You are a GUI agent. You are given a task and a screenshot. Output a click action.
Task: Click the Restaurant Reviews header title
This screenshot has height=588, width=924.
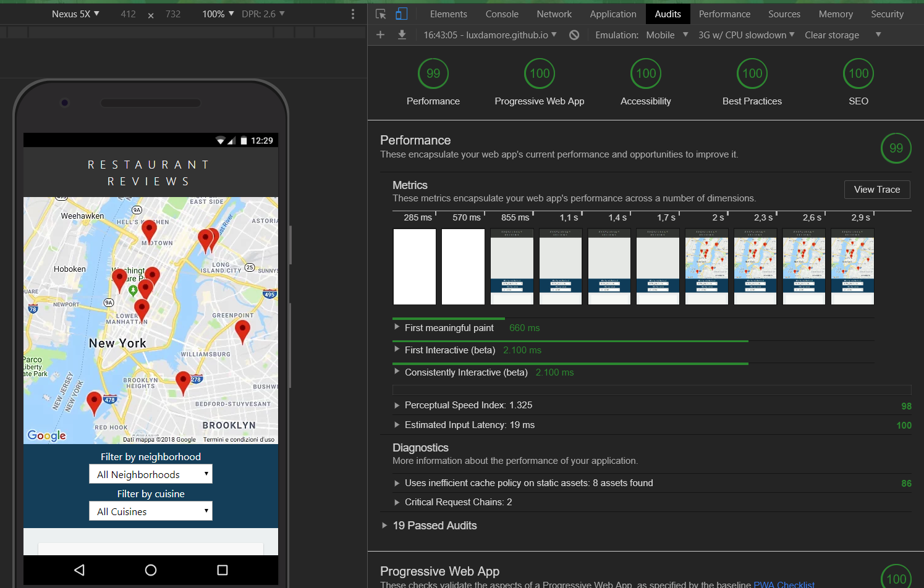pyautogui.click(x=149, y=173)
